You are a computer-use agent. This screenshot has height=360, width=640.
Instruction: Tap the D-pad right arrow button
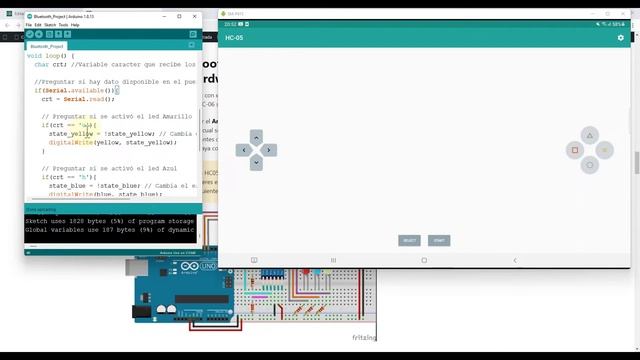[269, 150]
